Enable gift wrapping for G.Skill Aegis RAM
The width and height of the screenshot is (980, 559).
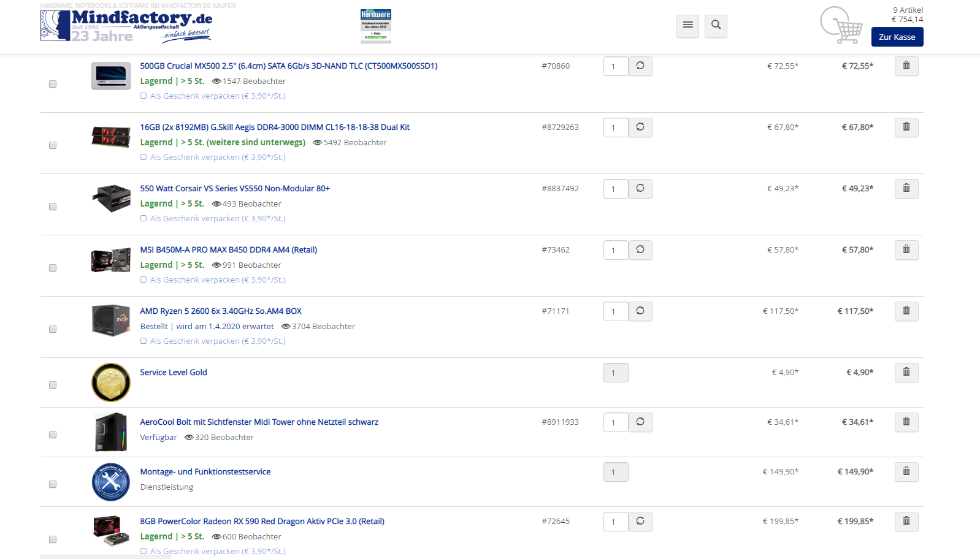(144, 157)
